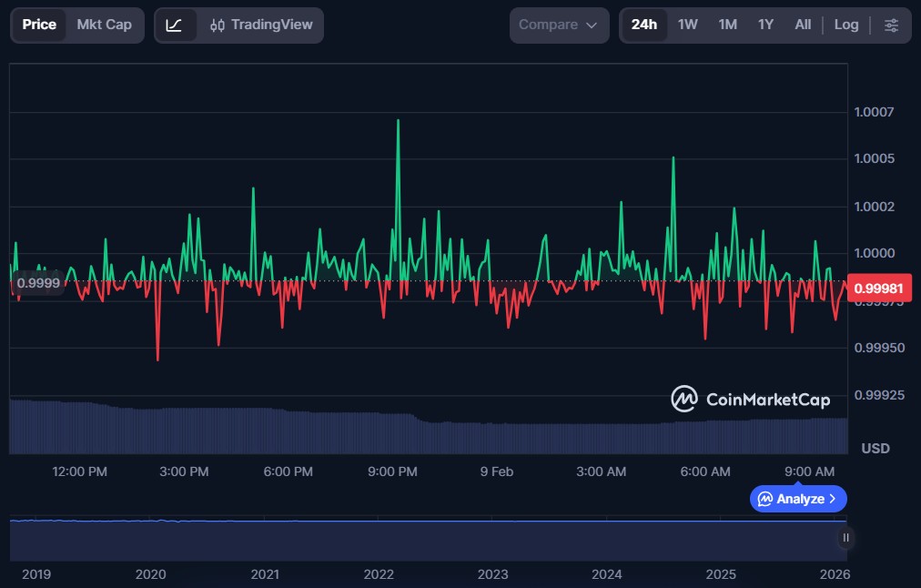Switch chart to Mkt Cap view
This screenshot has height=588, width=921.
click(104, 25)
